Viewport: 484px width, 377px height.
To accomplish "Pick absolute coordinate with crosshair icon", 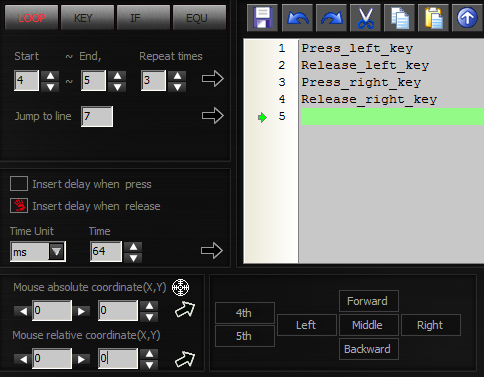I will coord(180,287).
